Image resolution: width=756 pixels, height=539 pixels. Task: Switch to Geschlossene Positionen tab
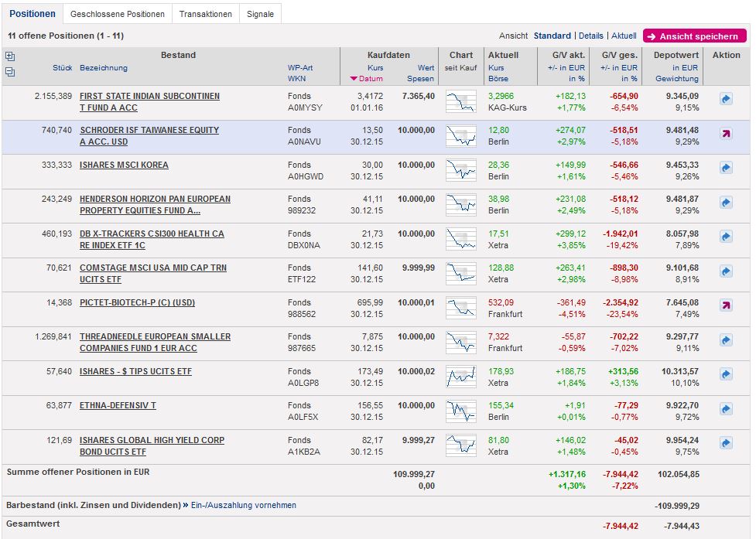[117, 14]
